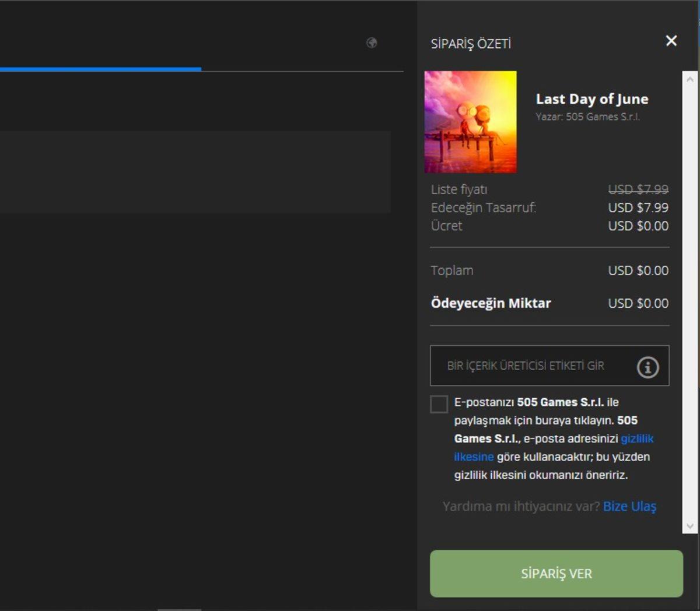Click the Edeceğin Tasarruf savings row
Viewport: 700px width, 611px height.
(x=484, y=207)
